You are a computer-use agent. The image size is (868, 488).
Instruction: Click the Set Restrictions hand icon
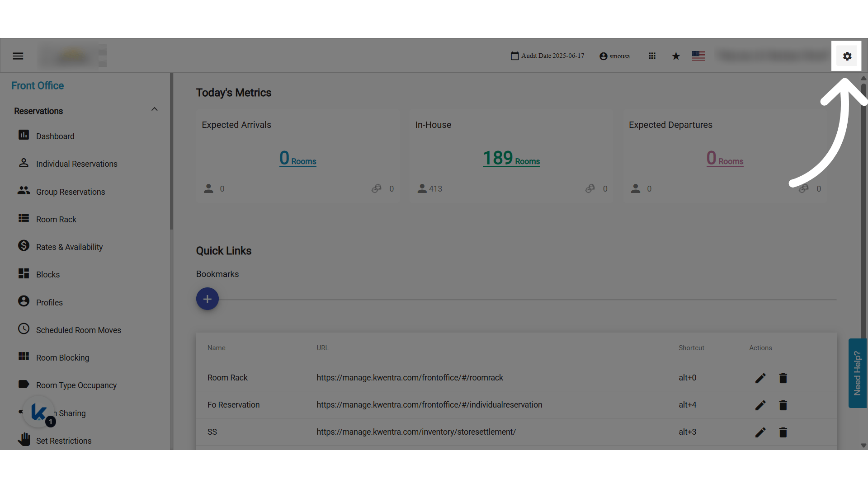(24, 439)
